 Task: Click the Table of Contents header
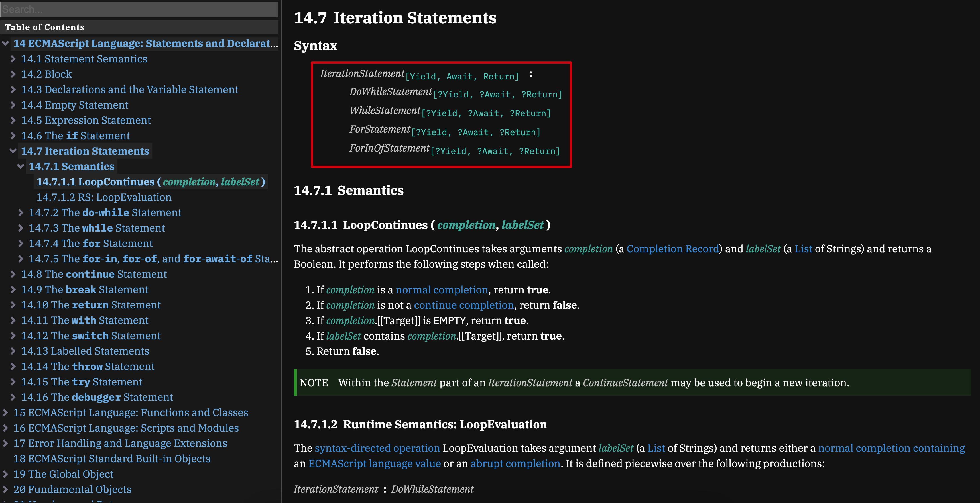tap(44, 27)
